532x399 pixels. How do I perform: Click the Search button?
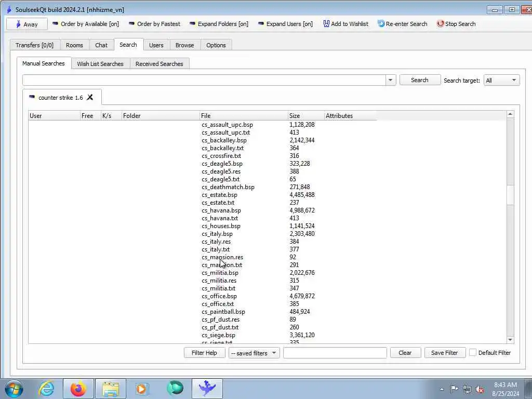pos(420,80)
